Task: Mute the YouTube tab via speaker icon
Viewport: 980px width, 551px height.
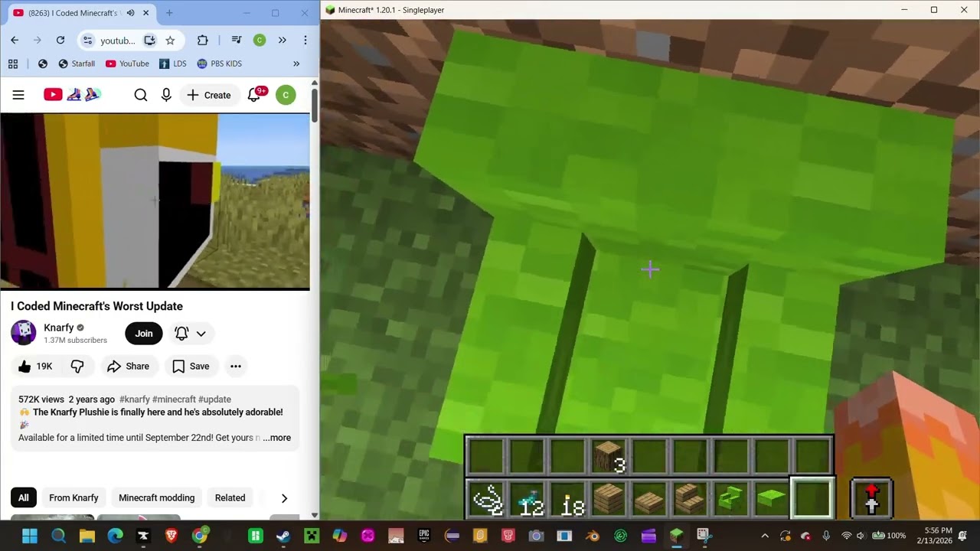Action: [130, 13]
